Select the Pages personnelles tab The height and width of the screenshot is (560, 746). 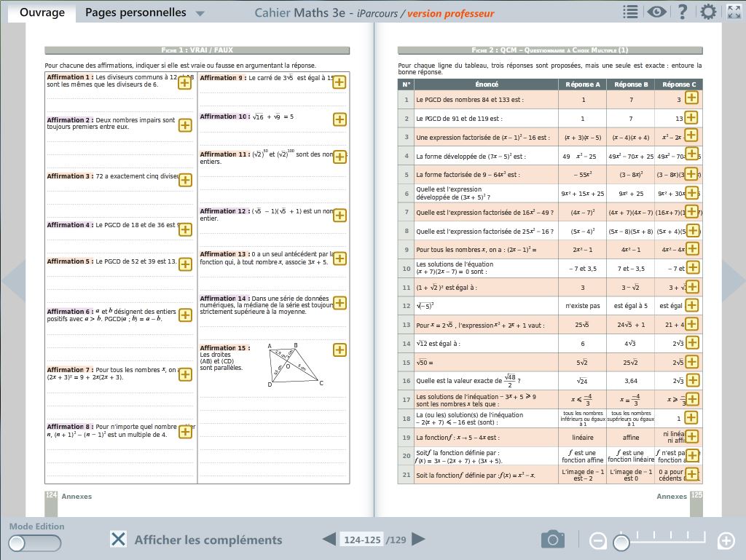pyautogui.click(x=136, y=12)
